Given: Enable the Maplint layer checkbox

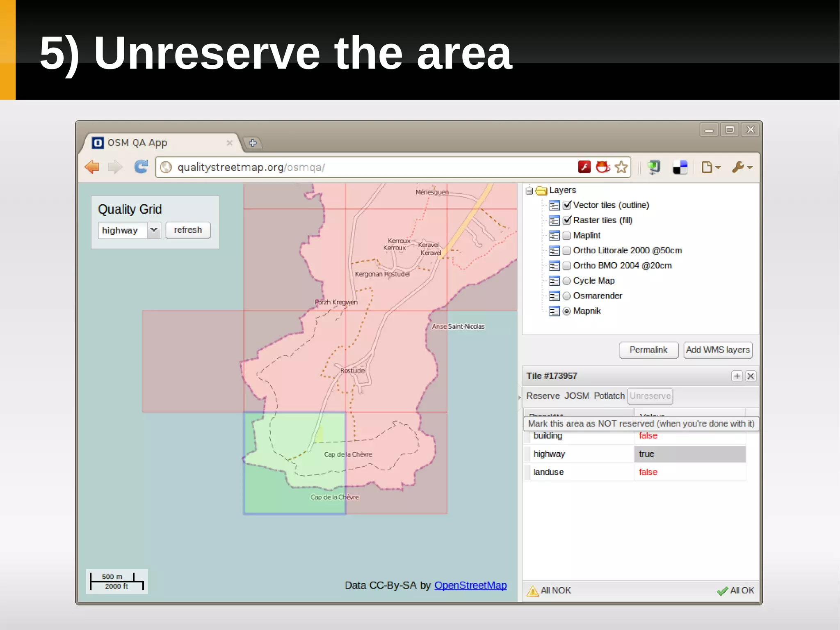Looking at the screenshot, I should [567, 236].
